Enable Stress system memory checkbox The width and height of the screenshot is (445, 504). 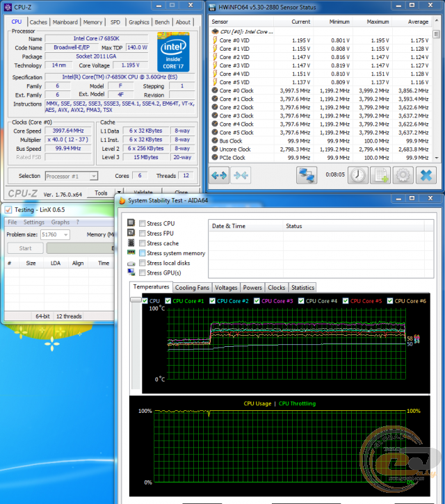(142, 253)
